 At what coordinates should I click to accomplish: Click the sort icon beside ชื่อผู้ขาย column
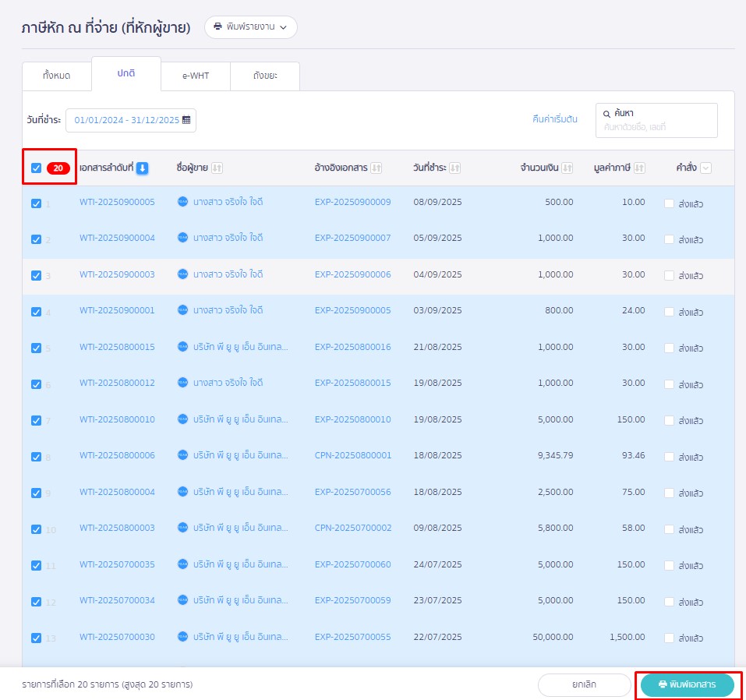tap(217, 168)
